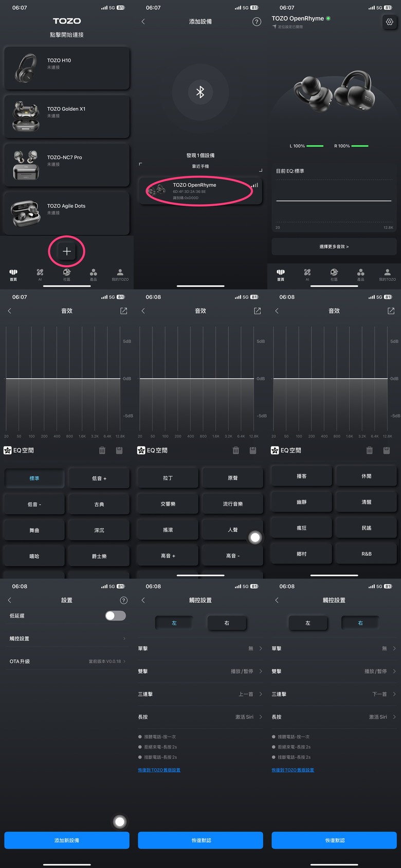Go back from 音效 screen showing 播客 preset
Viewport: 401px width, 868px height.
(x=277, y=311)
